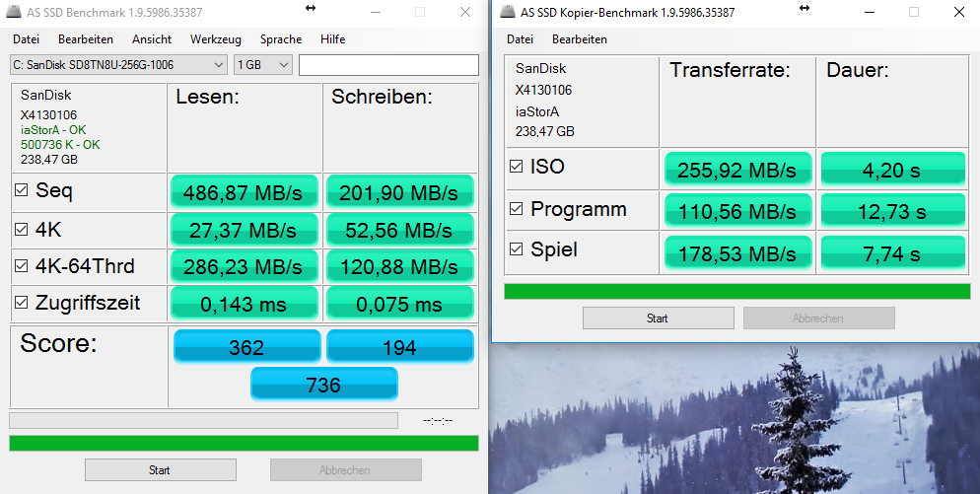Minimize the AS SSD Benchmark window

(x=375, y=12)
